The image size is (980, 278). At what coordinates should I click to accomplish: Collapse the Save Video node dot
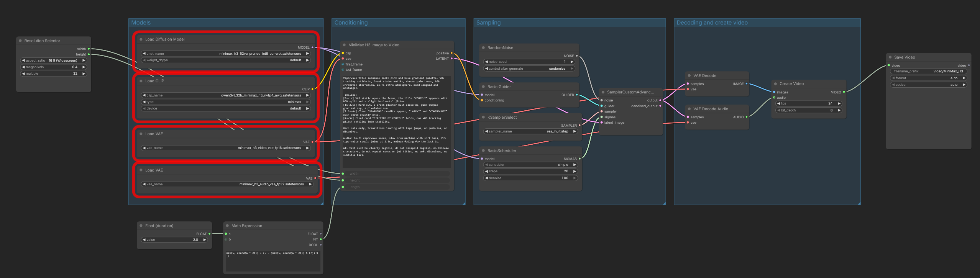pyautogui.click(x=890, y=57)
